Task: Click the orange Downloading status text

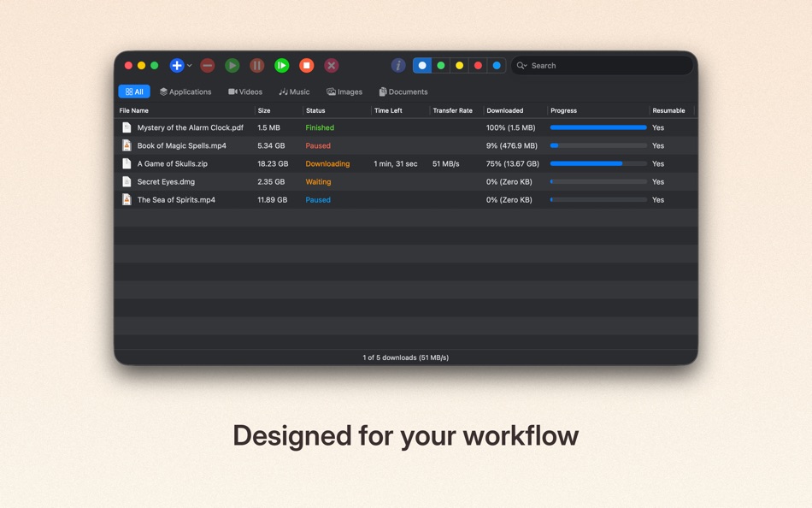Action: [327, 164]
